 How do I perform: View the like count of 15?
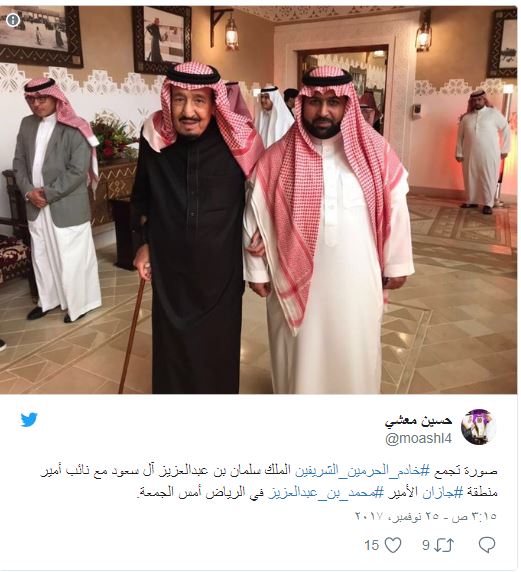coord(372,545)
